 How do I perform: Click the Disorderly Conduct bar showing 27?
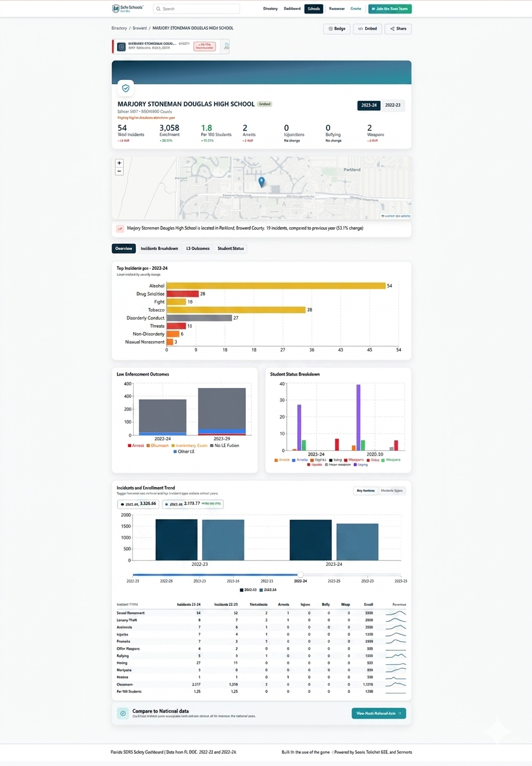pyautogui.click(x=199, y=318)
